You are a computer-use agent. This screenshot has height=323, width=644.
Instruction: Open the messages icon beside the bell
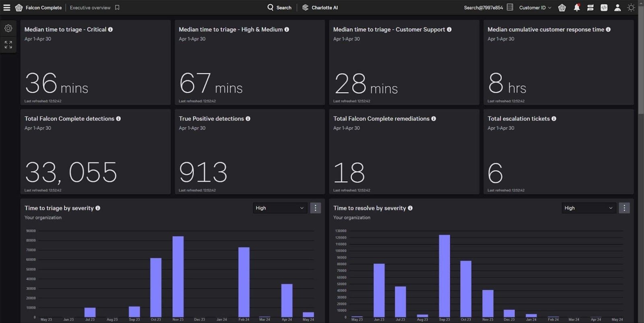pos(590,8)
